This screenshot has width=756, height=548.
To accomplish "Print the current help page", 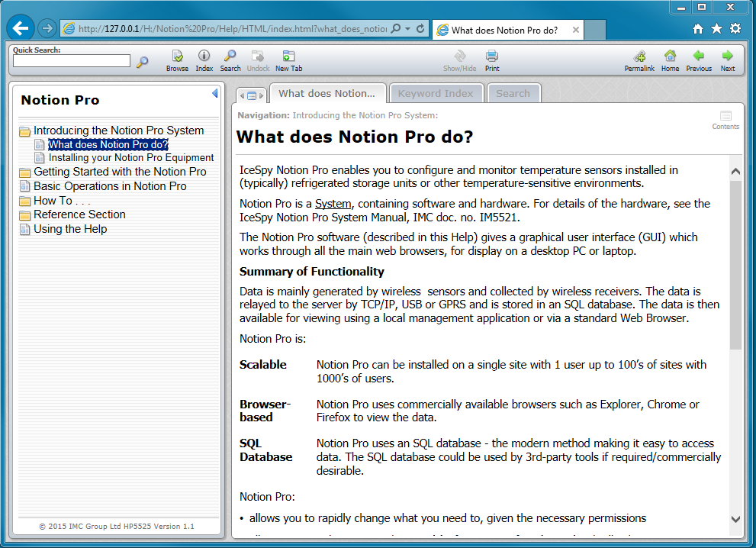I will (x=492, y=58).
